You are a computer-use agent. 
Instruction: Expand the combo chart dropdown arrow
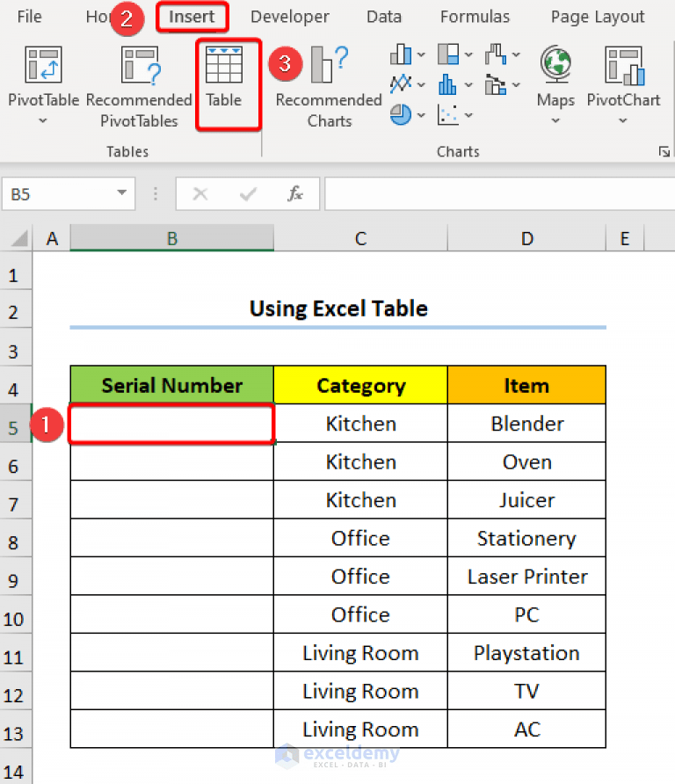(x=516, y=85)
